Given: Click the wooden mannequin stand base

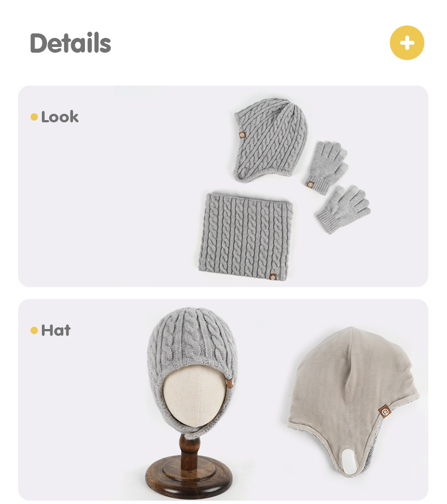Looking at the screenshot, I should coord(189,478).
